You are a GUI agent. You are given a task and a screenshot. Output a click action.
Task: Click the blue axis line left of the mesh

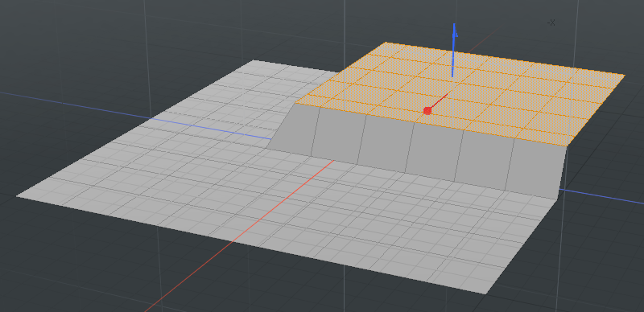[74, 105]
